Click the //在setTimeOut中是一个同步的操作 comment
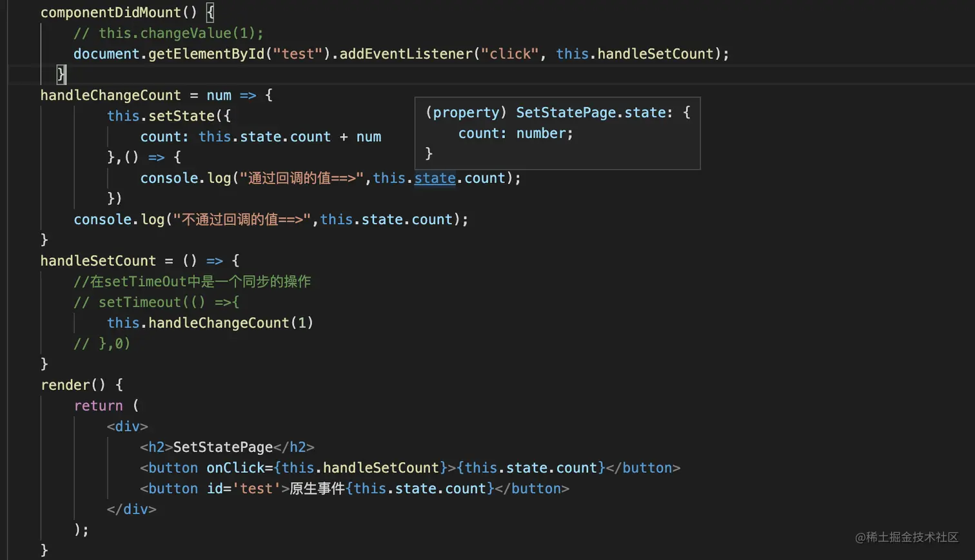The image size is (975, 560). pyautogui.click(x=192, y=282)
